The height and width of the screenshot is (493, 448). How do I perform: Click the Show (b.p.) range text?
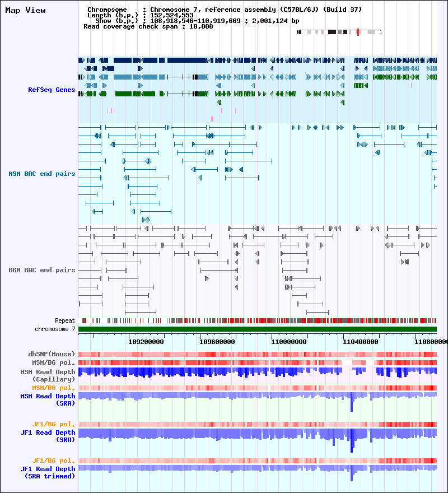point(197,21)
